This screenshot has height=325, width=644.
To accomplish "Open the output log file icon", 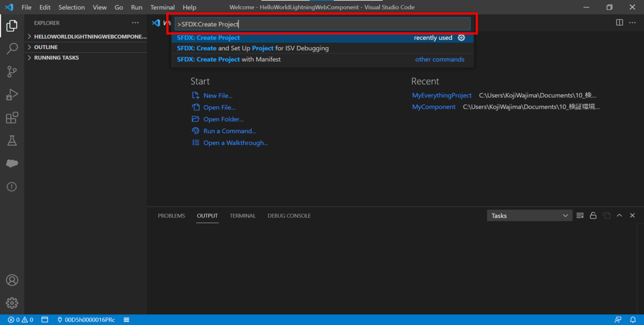I will (x=606, y=216).
